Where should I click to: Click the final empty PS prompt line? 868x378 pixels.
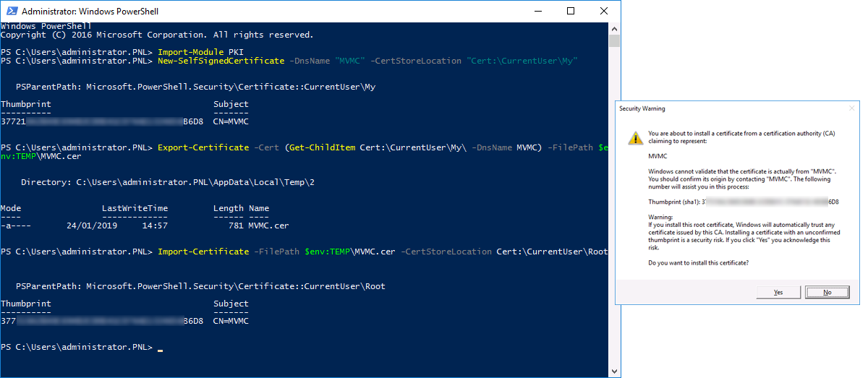click(x=82, y=347)
